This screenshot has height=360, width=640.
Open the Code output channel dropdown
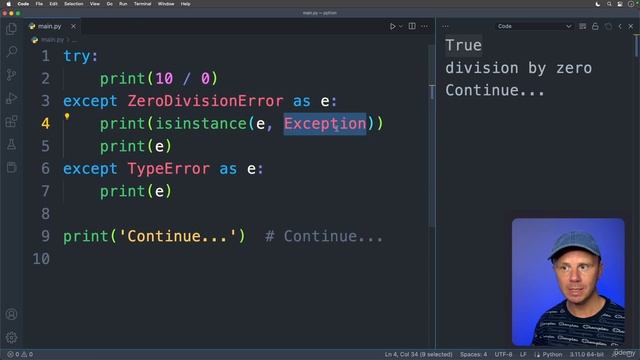pyautogui.click(x=534, y=26)
